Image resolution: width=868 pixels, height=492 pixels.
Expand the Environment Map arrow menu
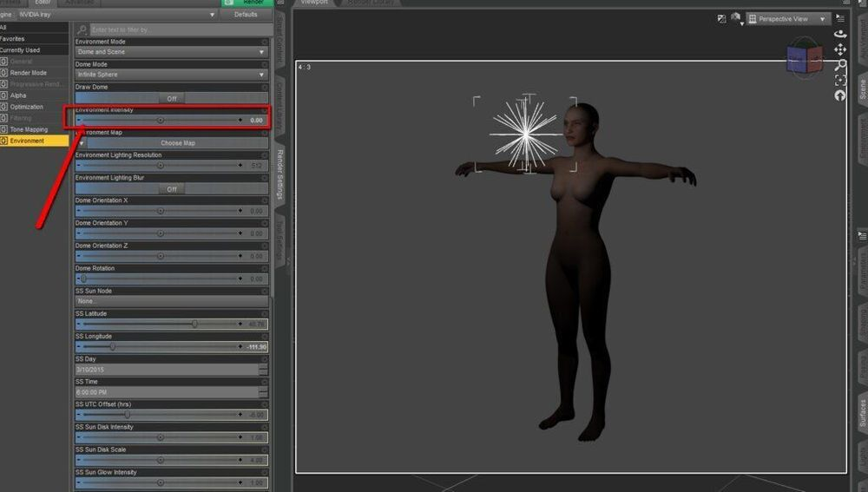(x=82, y=143)
